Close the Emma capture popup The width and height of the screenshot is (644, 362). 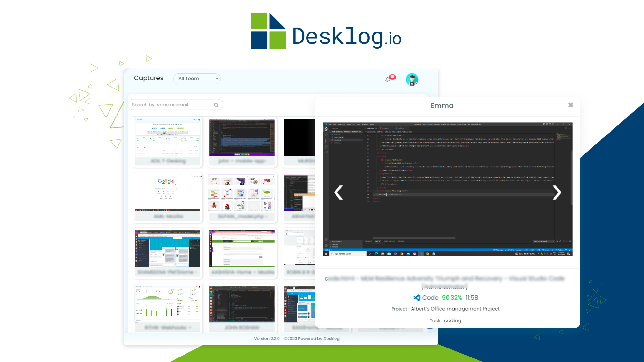[571, 105]
